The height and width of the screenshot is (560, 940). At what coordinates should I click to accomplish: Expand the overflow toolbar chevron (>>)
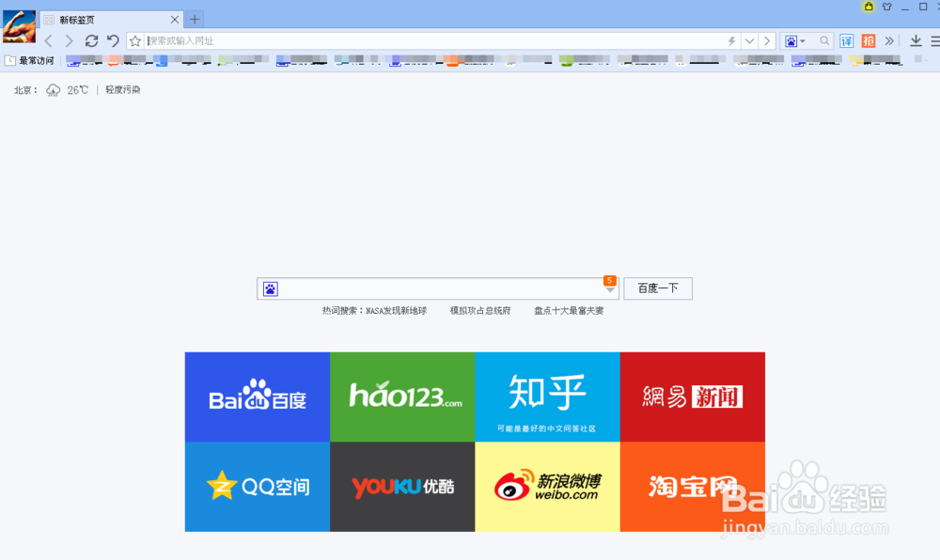(x=890, y=41)
